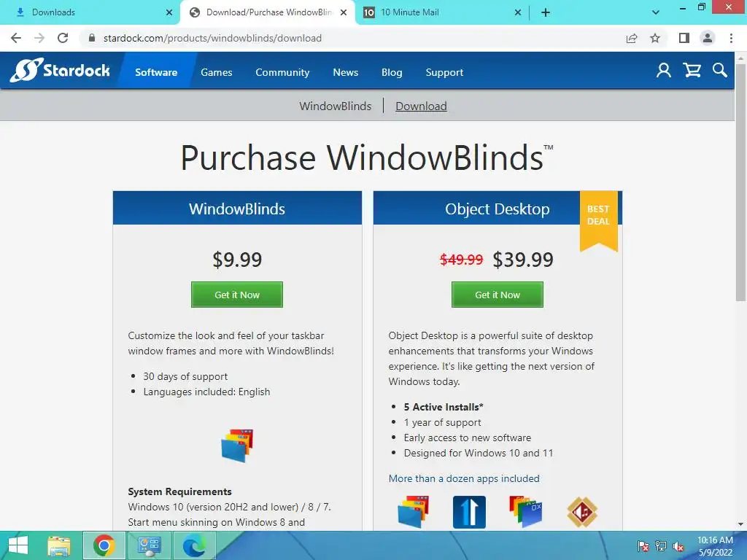Click the Object Desktop card header
747x560 pixels.
498,208
